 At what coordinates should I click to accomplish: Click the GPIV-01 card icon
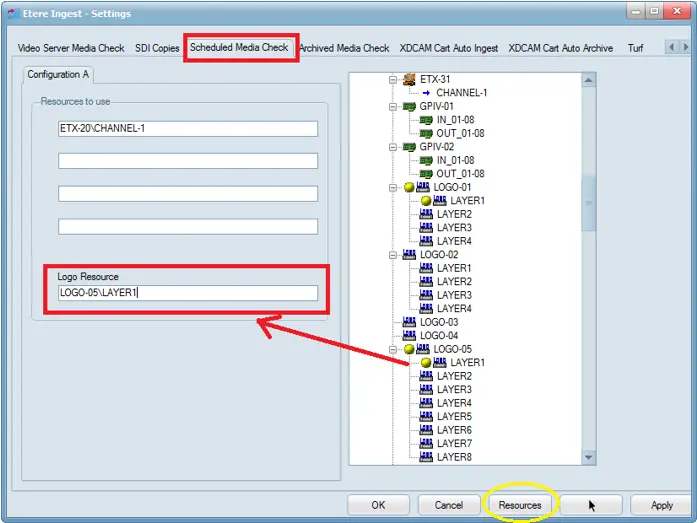pyautogui.click(x=408, y=106)
